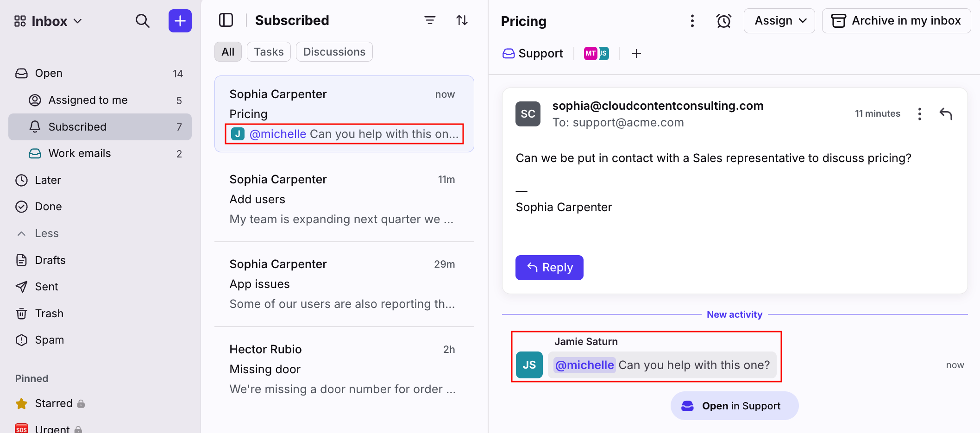Image resolution: width=980 pixels, height=433 pixels.
Task: Click the search magnifier icon
Action: 142,21
